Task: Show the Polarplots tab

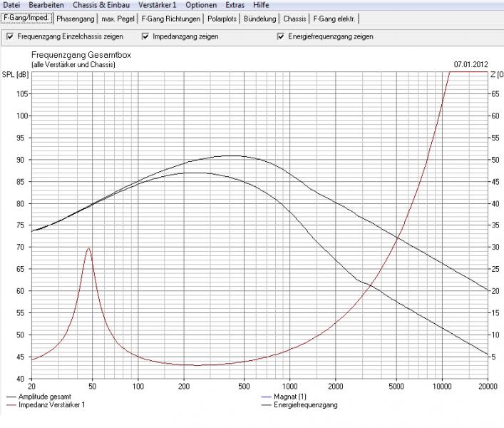Action: click(x=222, y=19)
